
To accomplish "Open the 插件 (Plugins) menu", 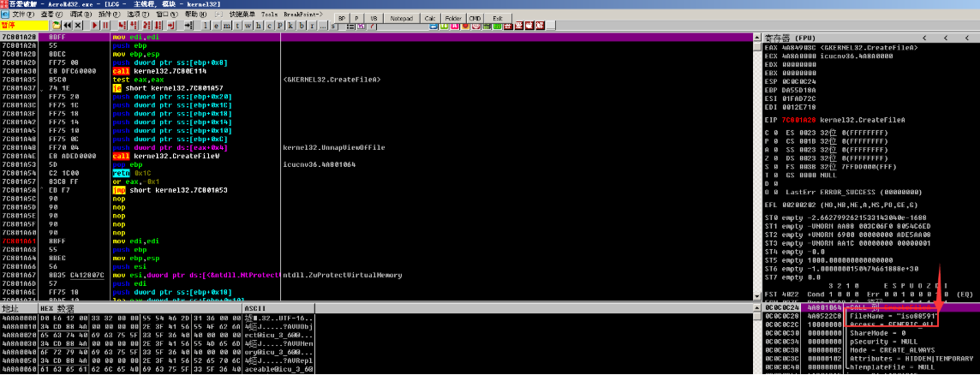I will coord(107,15).
